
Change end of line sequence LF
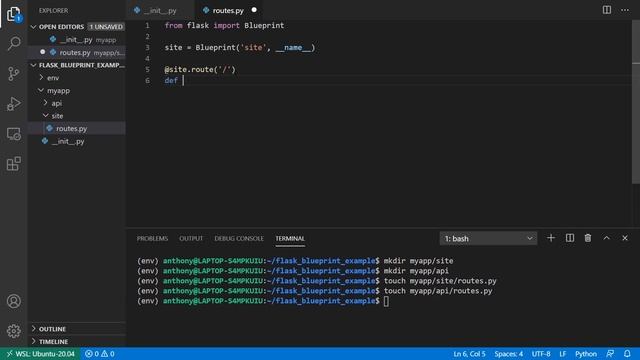(562, 354)
